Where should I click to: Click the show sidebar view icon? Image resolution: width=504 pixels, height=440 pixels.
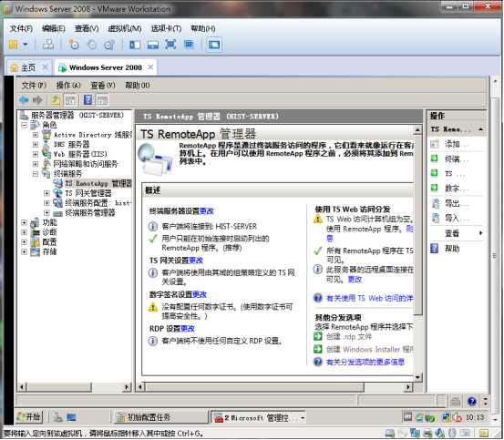pyautogui.click(x=135, y=45)
